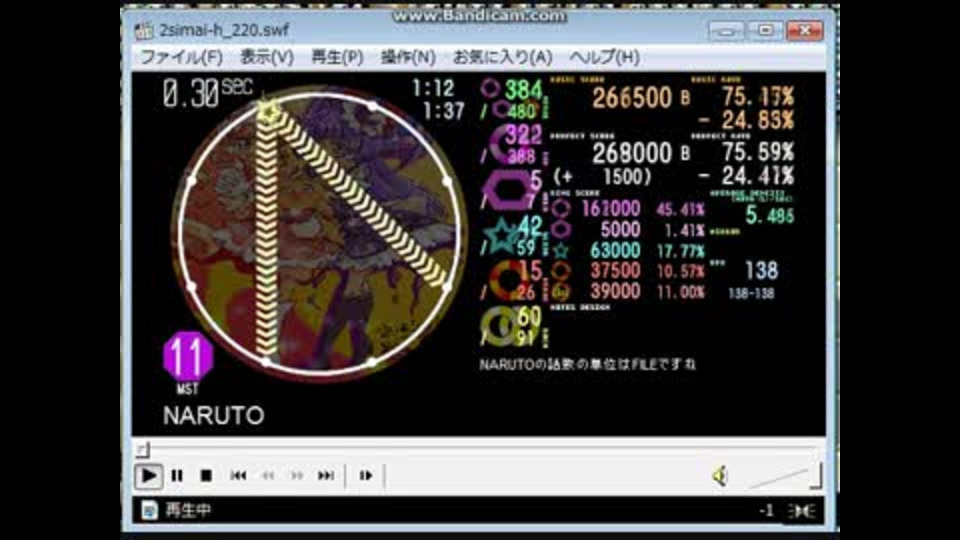Click the status bar document icon
This screenshot has height=540, width=960.
149,510
